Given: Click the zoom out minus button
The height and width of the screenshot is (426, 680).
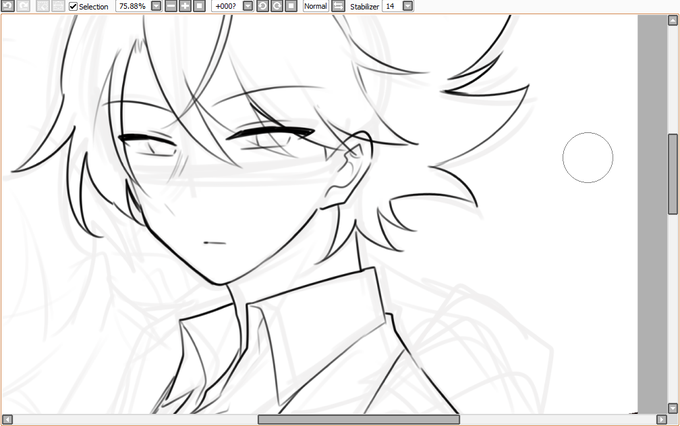Looking at the screenshot, I should pyautogui.click(x=171, y=6).
